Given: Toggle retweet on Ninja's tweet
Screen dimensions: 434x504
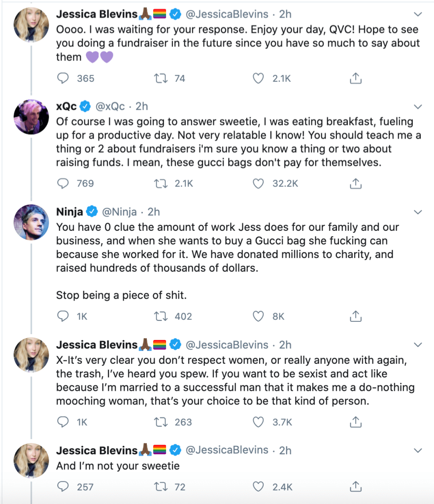Looking at the screenshot, I should tap(159, 316).
